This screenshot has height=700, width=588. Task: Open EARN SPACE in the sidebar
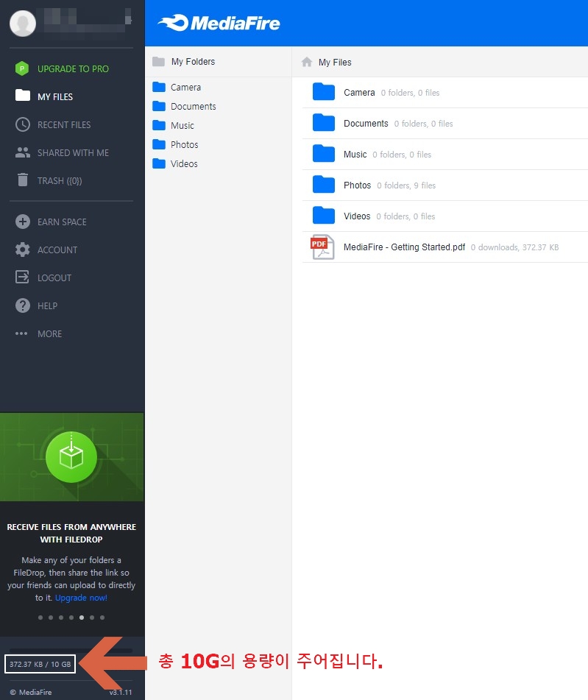point(62,222)
